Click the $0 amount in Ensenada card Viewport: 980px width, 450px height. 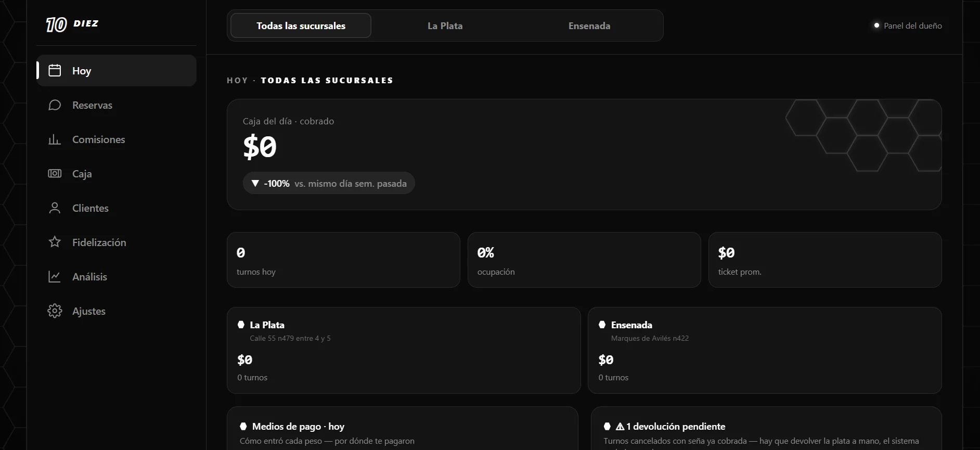pos(605,360)
